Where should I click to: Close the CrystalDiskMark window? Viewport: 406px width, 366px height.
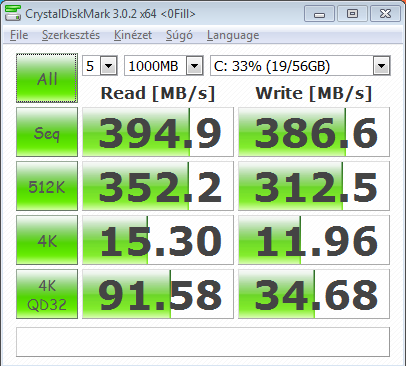click(385, 14)
